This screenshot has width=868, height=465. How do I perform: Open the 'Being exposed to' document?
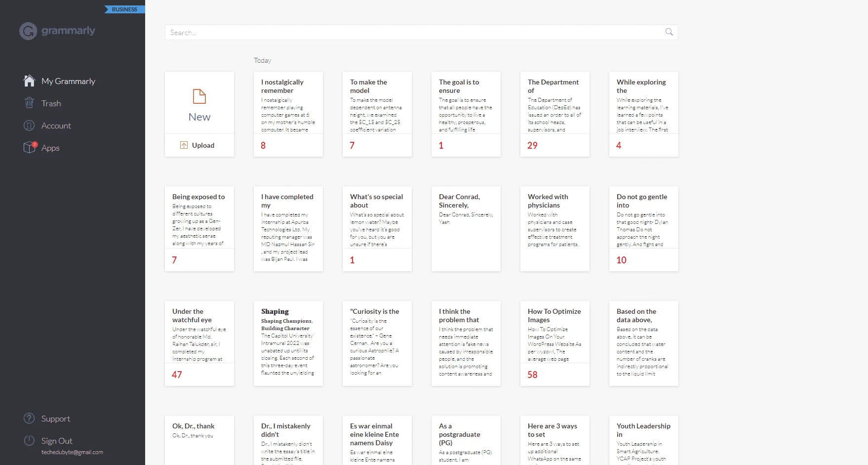click(199, 229)
